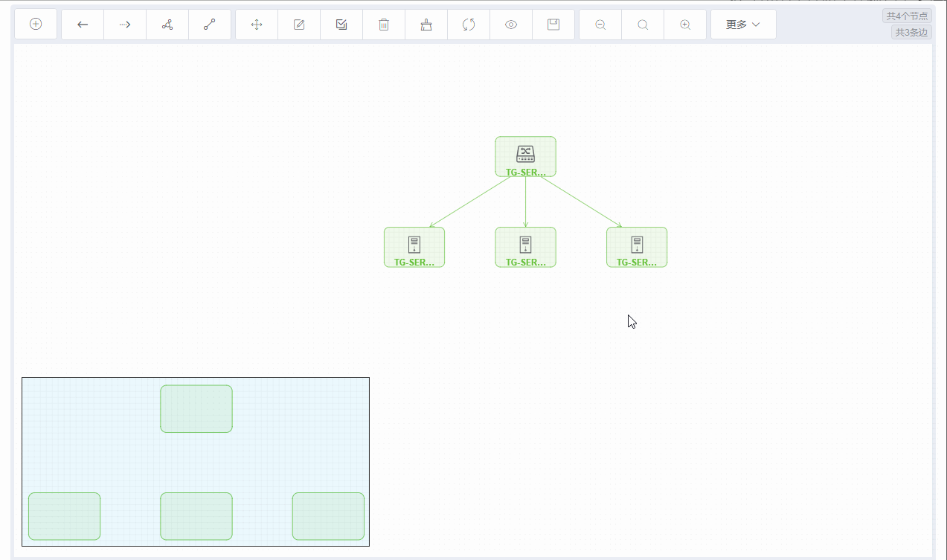
Task: Click the 共4个节点 node count badge
Action: [x=907, y=16]
